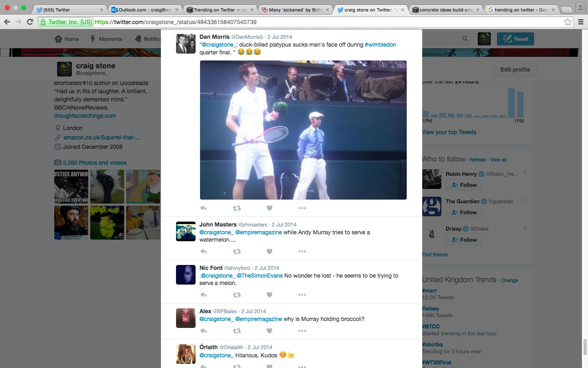Open @empiremagazine mention in John Masters' tweet
Image resolution: width=588 pixels, height=368 pixels.
click(258, 232)
